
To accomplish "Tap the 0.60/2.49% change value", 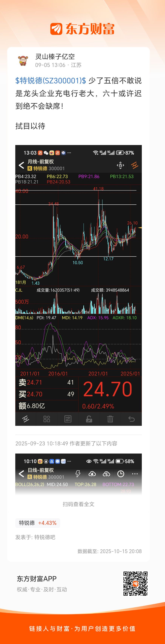I will click(x=98, y=406).
